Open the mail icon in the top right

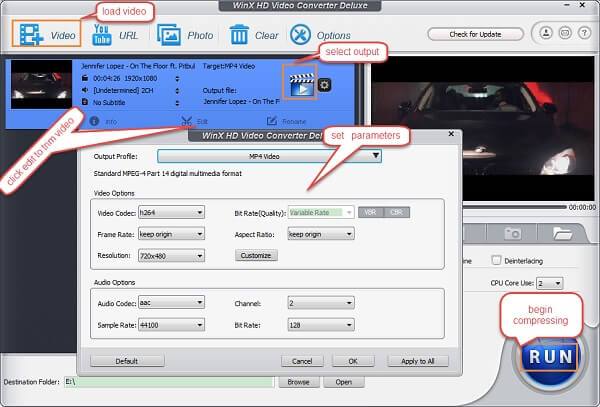pyautogui.click(x=565, y=33)
